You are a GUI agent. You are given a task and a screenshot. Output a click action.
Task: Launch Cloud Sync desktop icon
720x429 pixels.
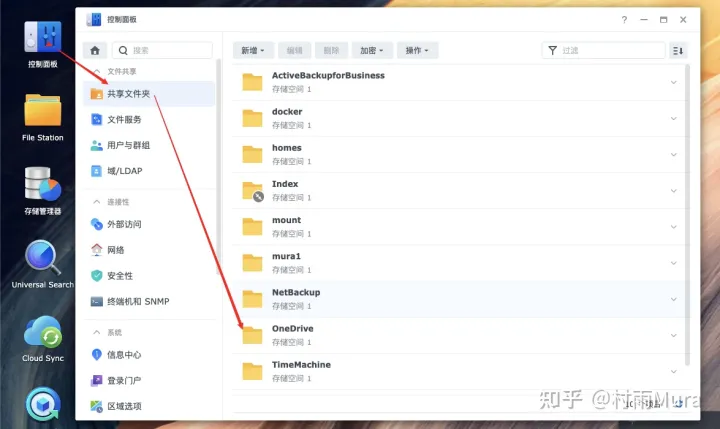(x=42, y=332)
